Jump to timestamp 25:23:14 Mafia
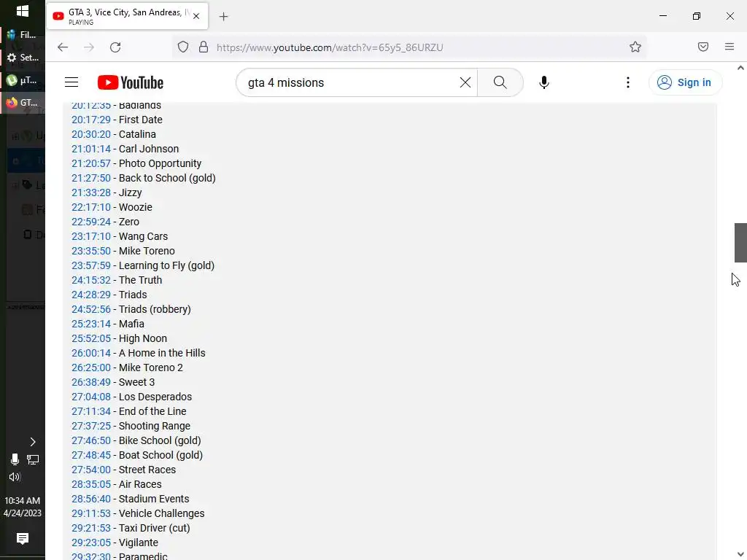The image size is (747, 560). (x=91, y=324)
